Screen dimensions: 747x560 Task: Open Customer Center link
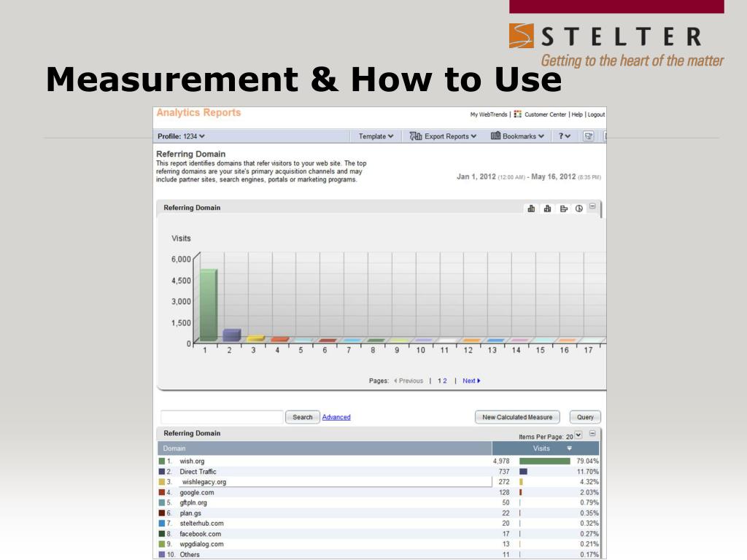(x=546, y=114)
